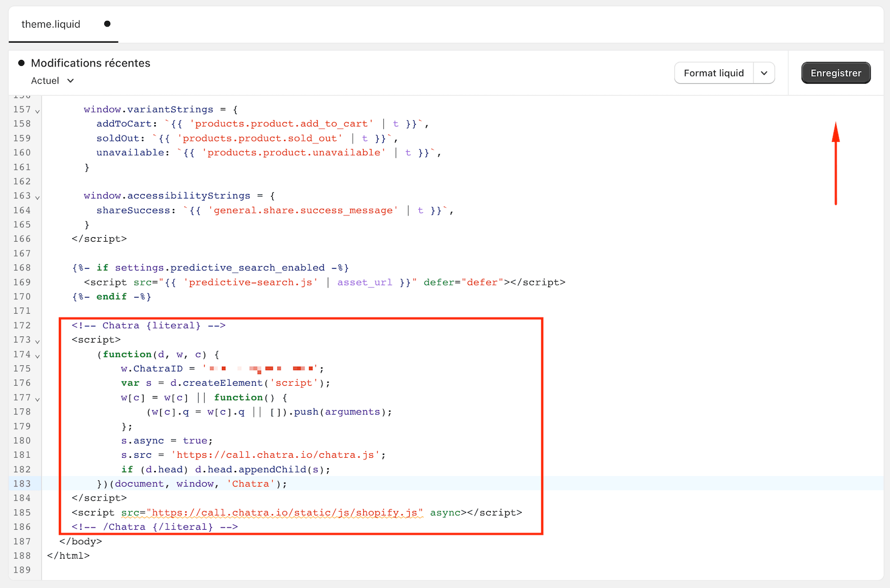Collapse the accessibilityStrings block at line 163
Viewport: 890px width, 588px height.
coord(37,196)
